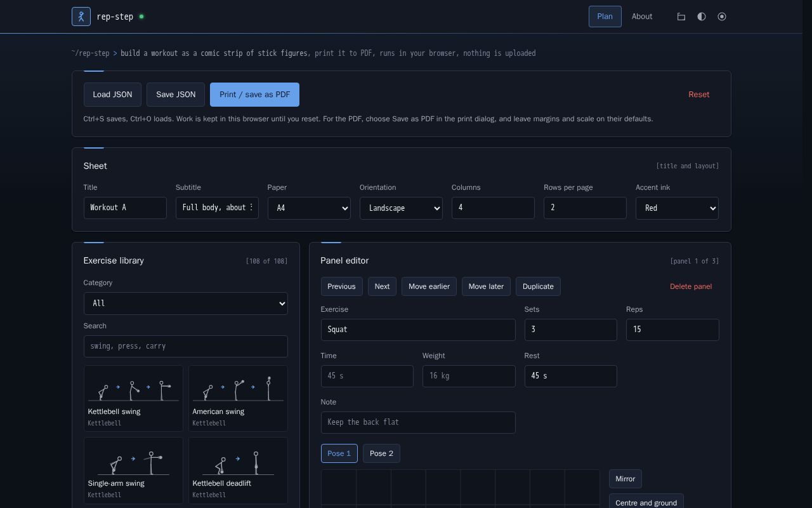The width and height of the screenshot is (812, 508).
Task: Reset the workout plan
Action: coord(699,95)
